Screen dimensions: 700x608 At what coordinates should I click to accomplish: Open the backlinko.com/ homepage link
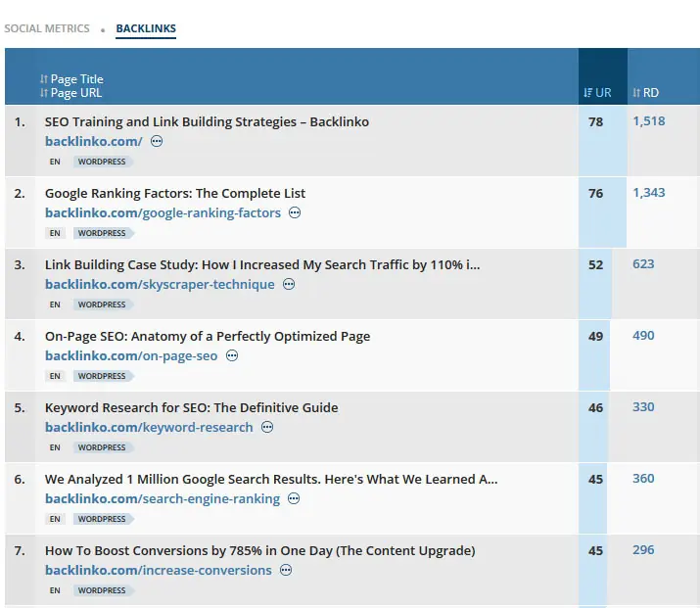[94, 142]
